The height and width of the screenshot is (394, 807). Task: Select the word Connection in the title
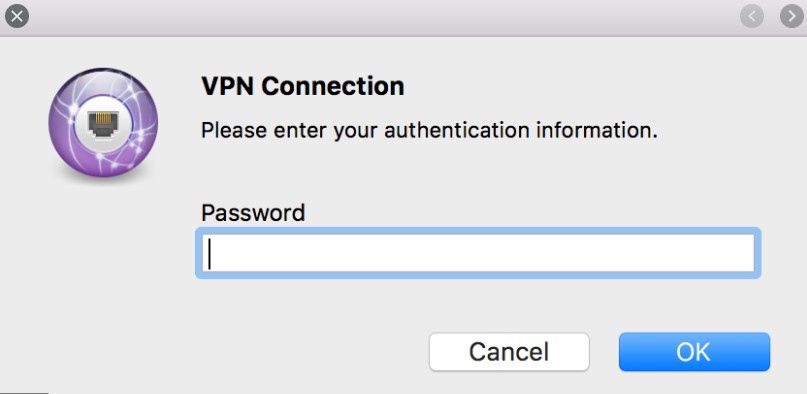(332, 86)
